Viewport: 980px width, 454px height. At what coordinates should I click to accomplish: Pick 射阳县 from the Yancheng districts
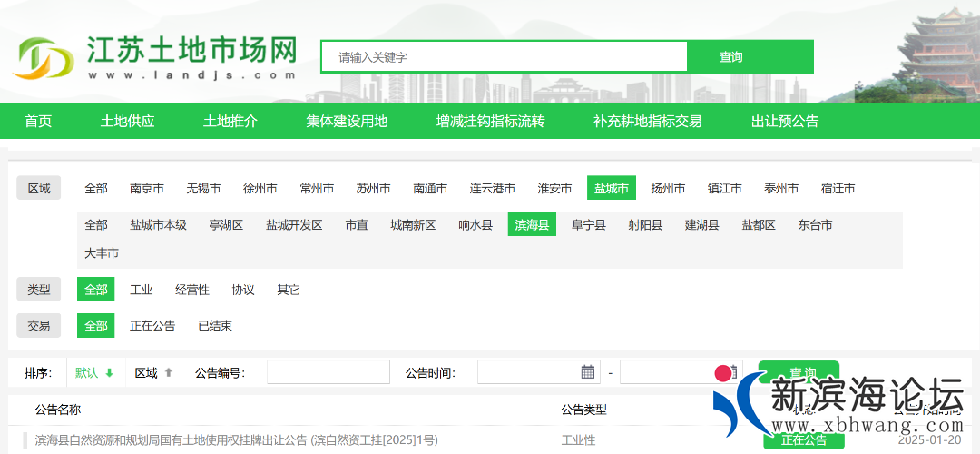pos(645,224)
